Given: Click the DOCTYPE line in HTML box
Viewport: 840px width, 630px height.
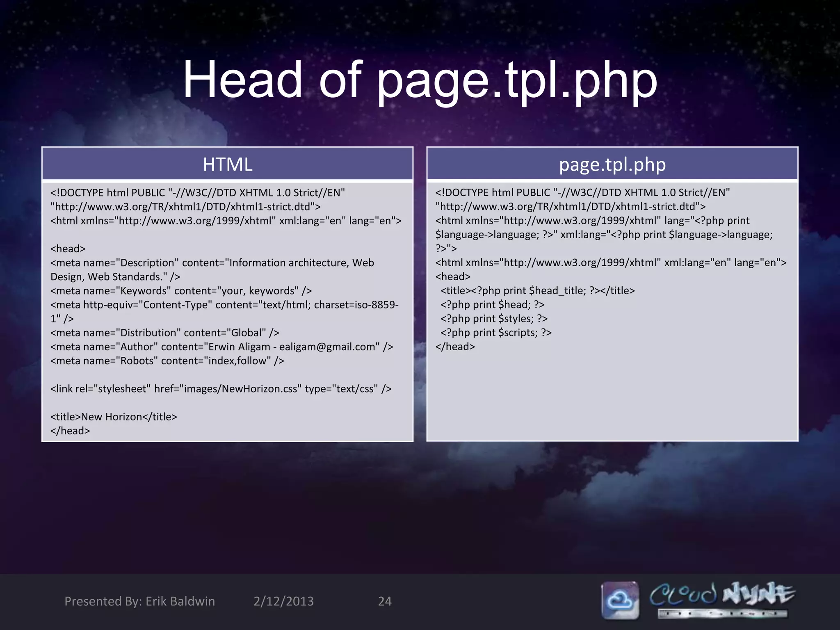Looking at the screenshot, I should coord(198,193).
